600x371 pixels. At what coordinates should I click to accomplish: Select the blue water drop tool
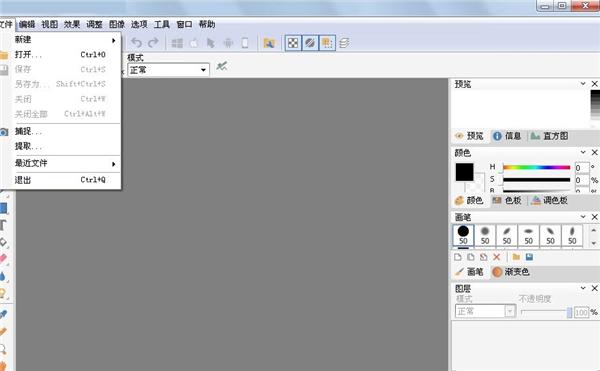point(3,276)
